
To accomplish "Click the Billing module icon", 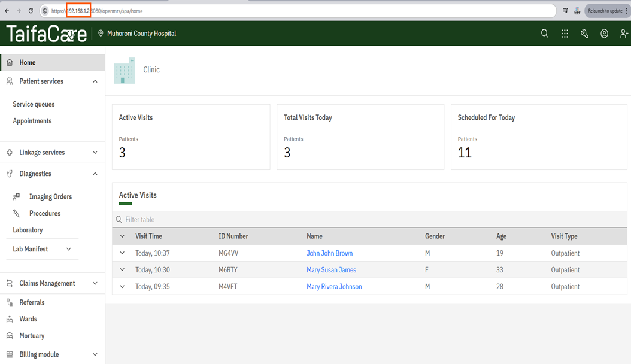I will click(x=10, y=354).
